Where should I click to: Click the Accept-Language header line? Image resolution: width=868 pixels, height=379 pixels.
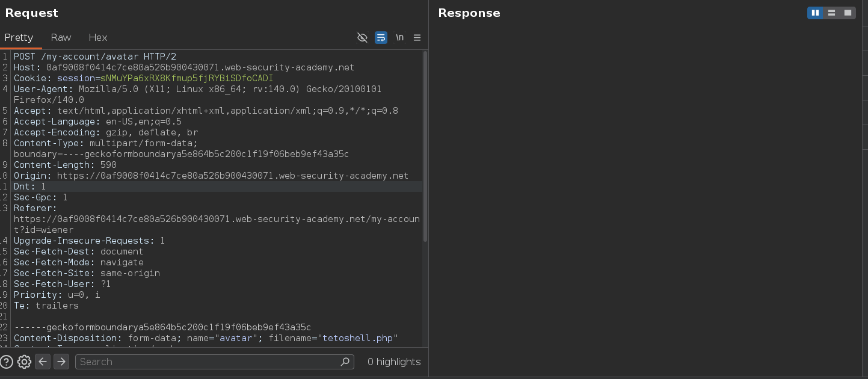pos(97,122)
